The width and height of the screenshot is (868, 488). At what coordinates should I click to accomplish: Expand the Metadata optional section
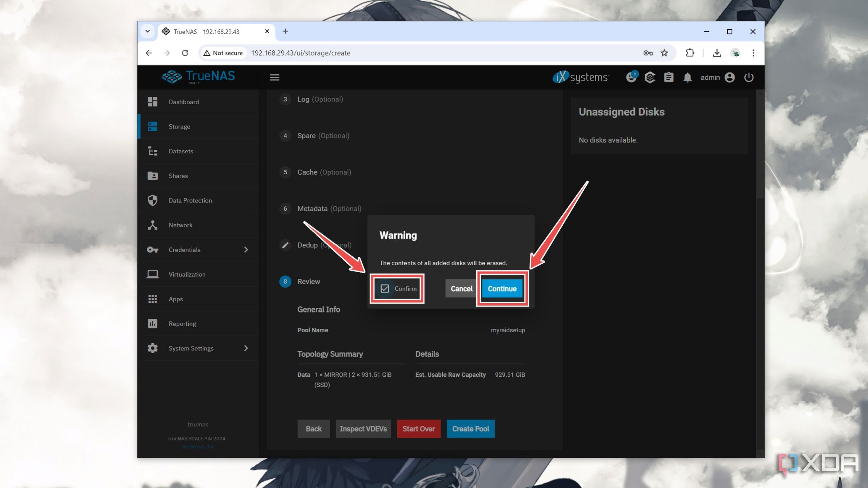[330, 208]
